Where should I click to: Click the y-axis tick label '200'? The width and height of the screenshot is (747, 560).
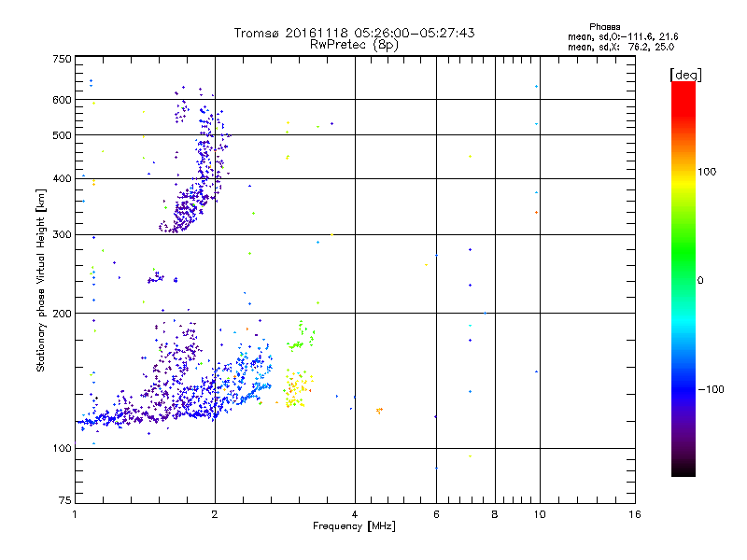[62, 314]
